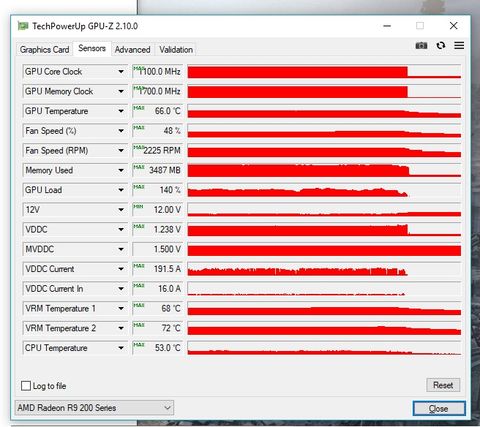Open the CPU Temperature sensor dropdown

pos(75,348)
